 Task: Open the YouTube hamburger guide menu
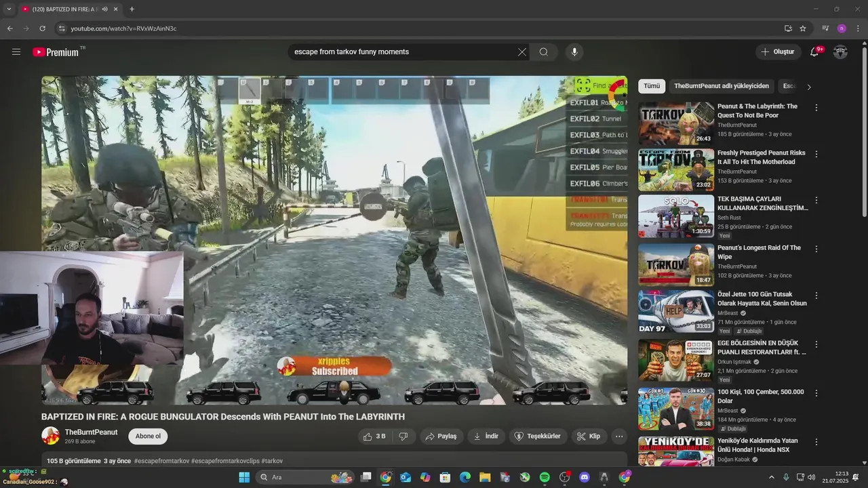coord(16,52)
